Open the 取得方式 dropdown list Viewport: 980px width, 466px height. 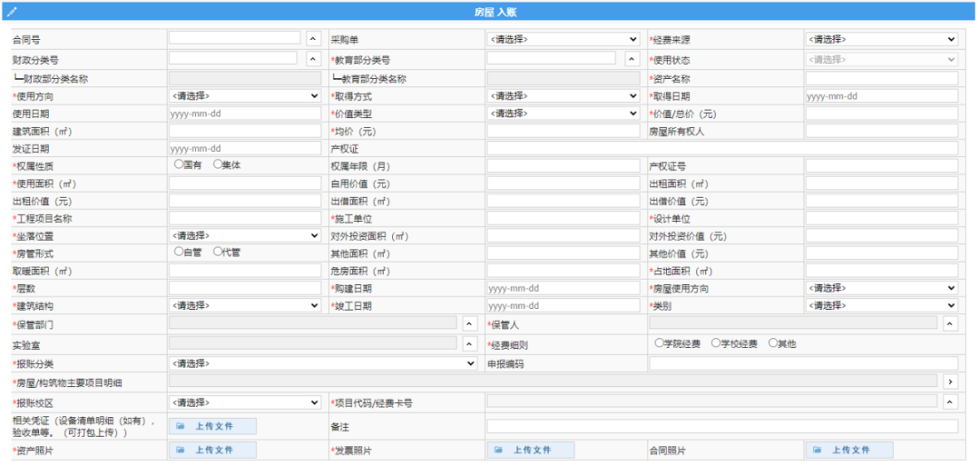coord(563,95)
